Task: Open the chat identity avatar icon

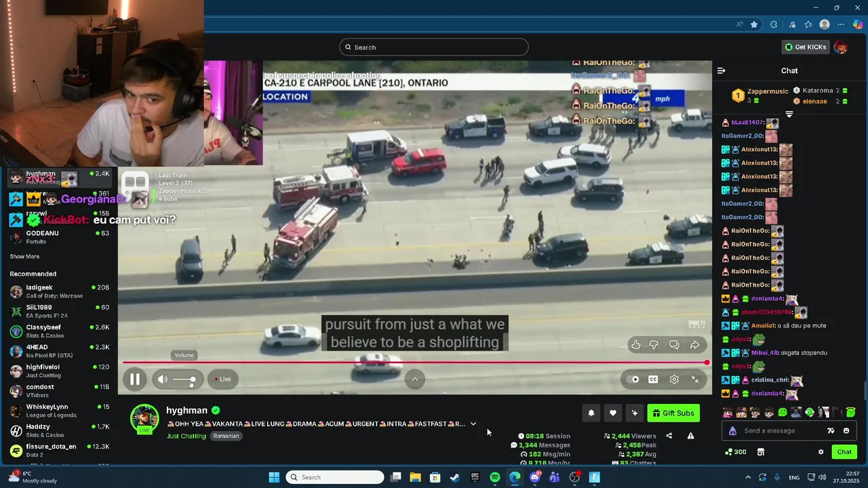Action: click(732, 431)
